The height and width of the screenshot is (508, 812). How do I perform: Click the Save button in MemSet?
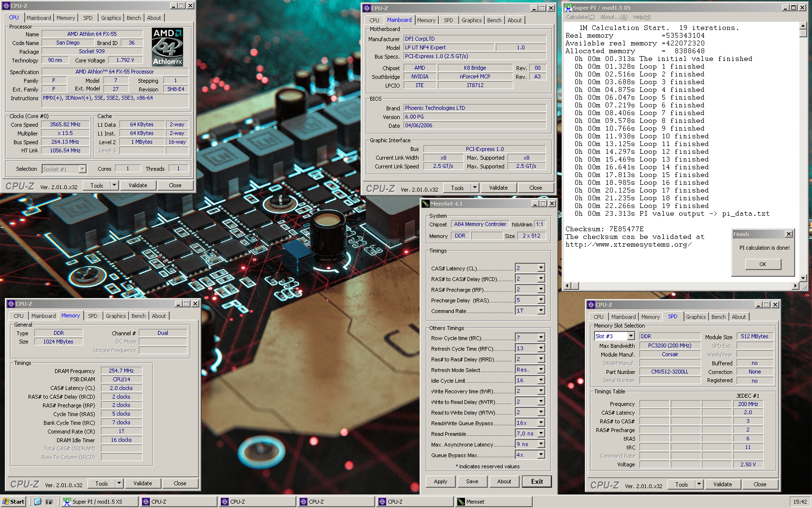(472, 481)
